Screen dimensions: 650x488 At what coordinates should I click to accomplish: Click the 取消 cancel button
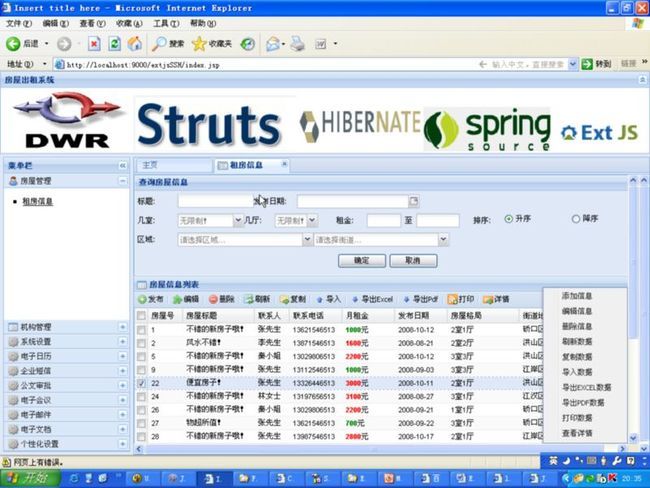pyautogui.click(x=413, y=261)
